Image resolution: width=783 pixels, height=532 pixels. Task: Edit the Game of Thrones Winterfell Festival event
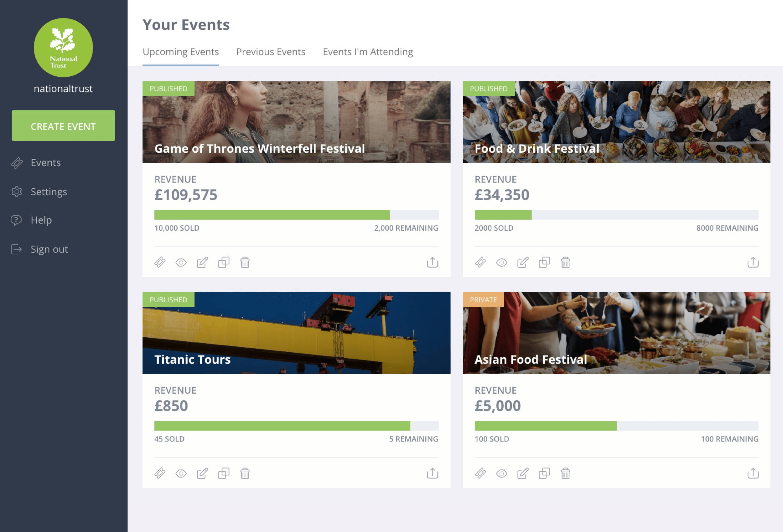point(202,262)
